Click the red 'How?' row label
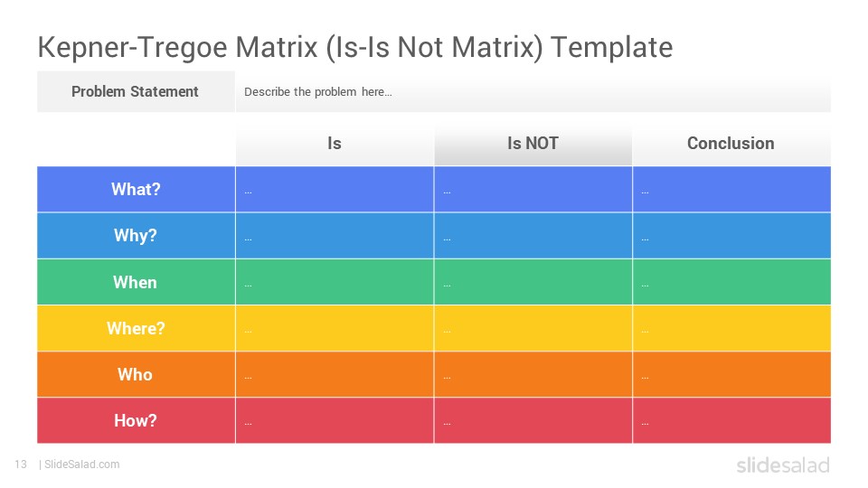This screenshot has height=488, width=868. point(136,420)
